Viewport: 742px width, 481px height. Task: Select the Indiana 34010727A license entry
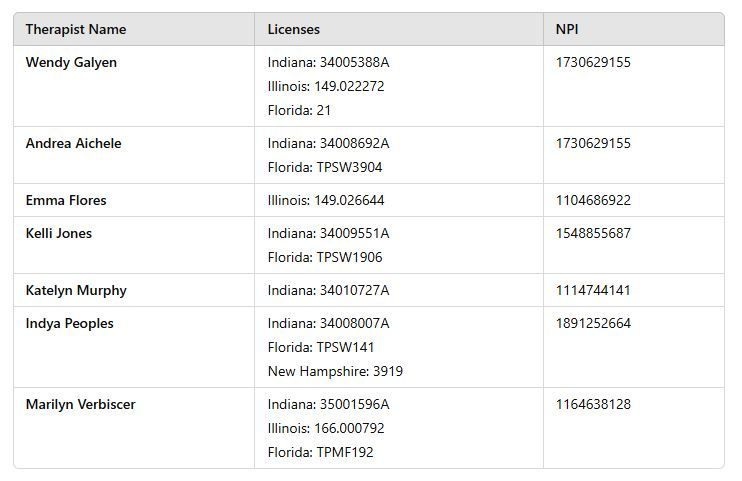click(x=328, y=290)
